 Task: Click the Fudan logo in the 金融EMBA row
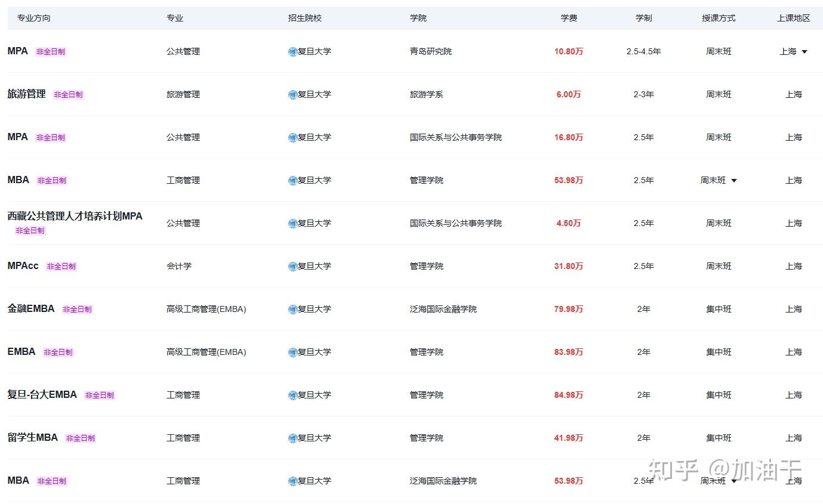point(292,310)
